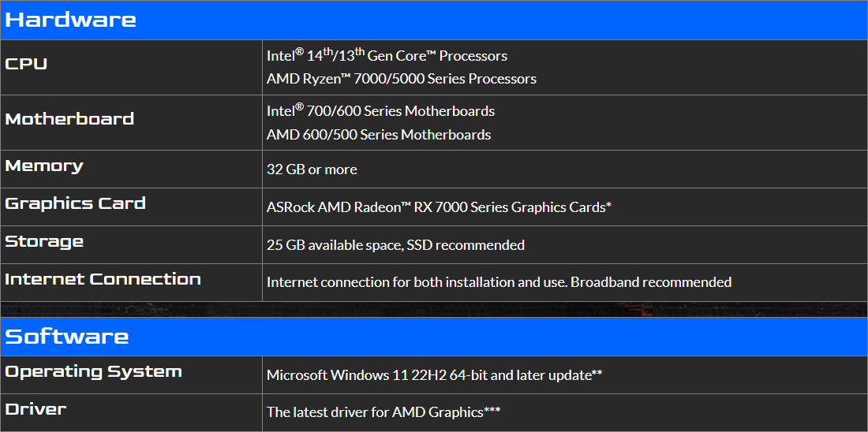Click the 32 GB or more value

click(x=312, y=169)
